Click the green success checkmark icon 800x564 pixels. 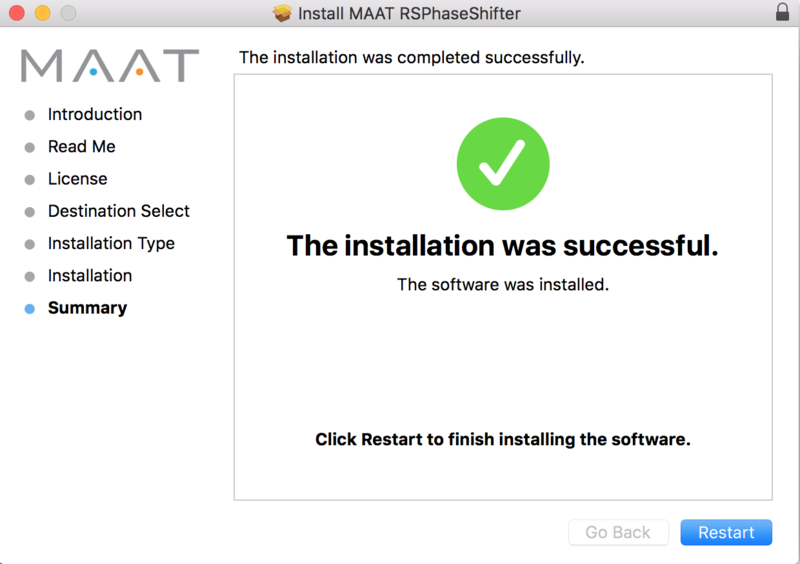pyautogui.click(x=503, y=165)
